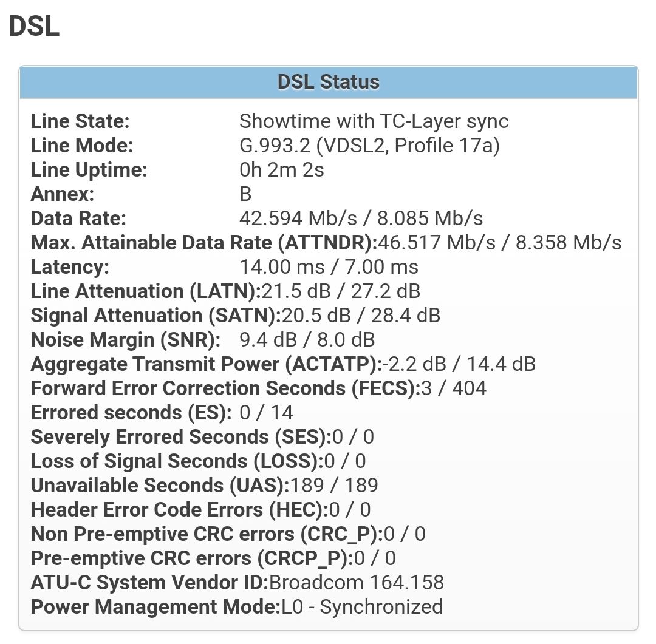
Task: Click the DSL page heading
Action: point(34,26)
